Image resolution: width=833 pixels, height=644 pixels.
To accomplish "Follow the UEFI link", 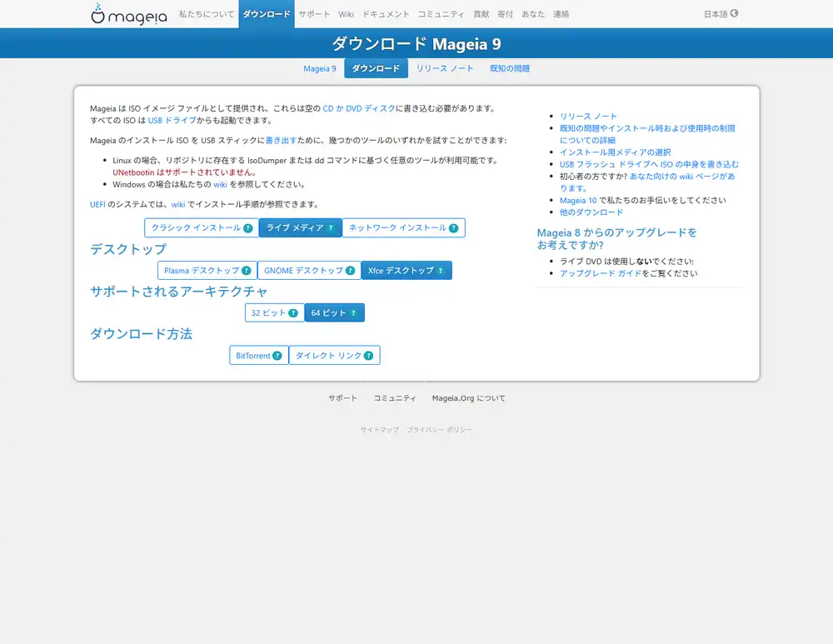I will point(97,205).
